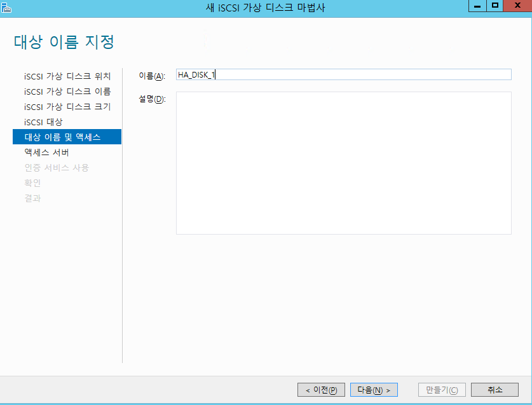Cancel the wizard with 취소
This screenshot has width=532, height=405.
(x=494, y=390)
